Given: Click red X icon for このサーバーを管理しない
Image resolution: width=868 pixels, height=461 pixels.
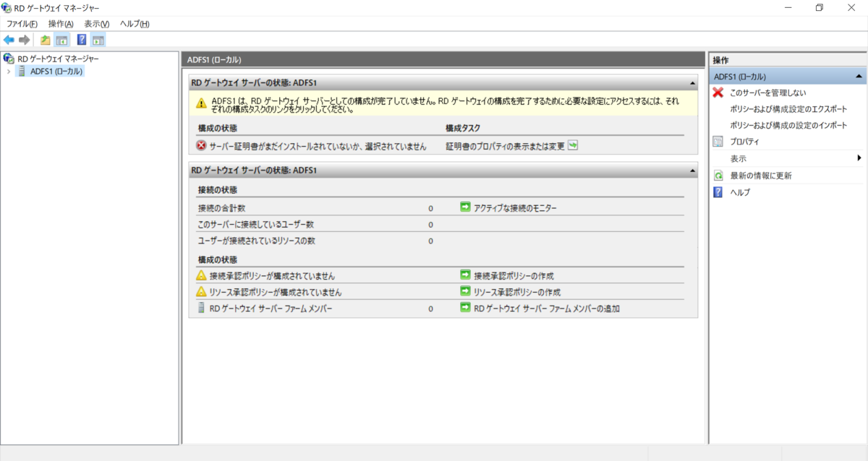Looking at the screenshot, I should coord(718,92).
